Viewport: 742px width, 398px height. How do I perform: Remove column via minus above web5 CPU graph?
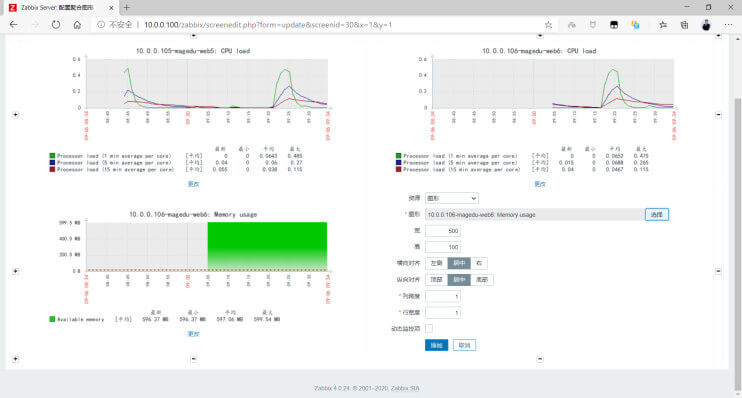[194, 36]
